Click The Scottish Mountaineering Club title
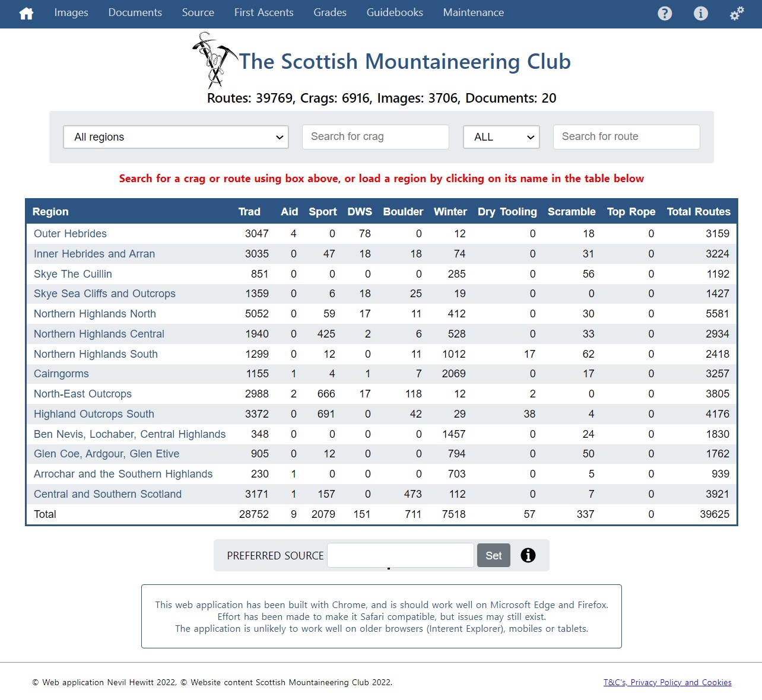The height and width of the screenshot is (700, 762). (405, 62)
